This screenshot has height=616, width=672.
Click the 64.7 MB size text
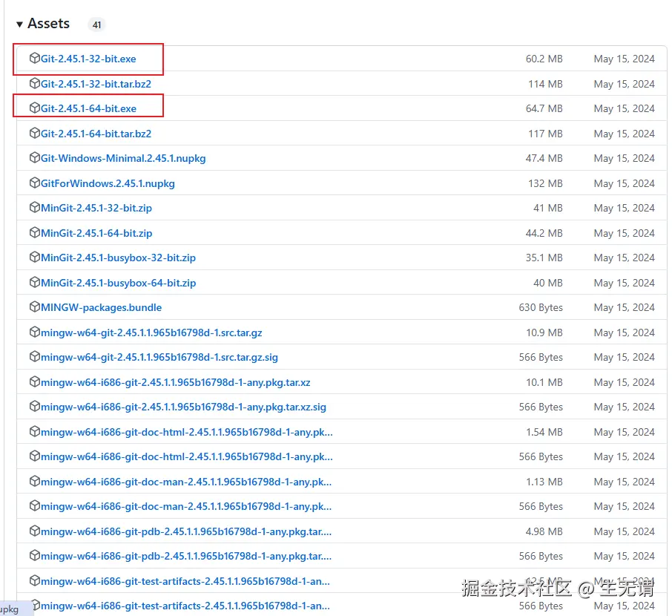click(544, 108)
